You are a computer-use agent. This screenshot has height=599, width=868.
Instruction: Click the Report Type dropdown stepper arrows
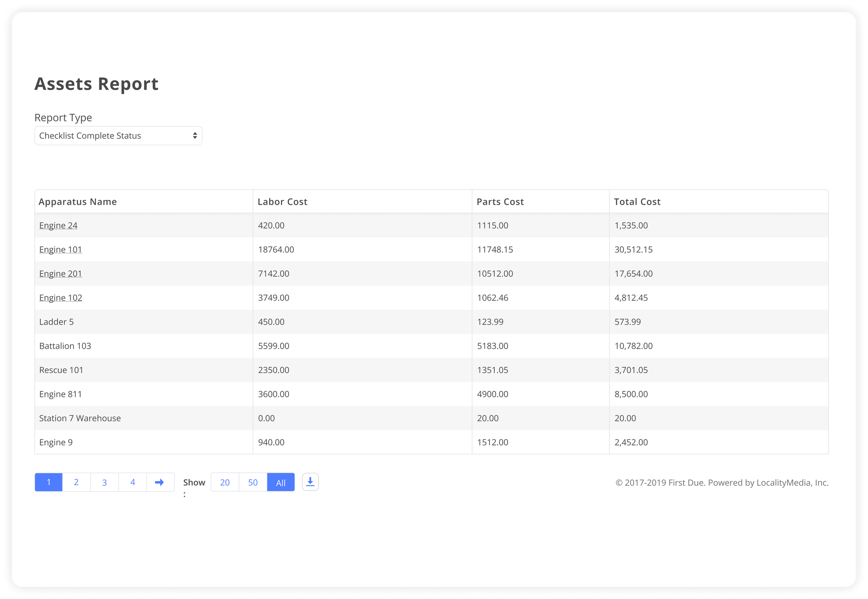(x=195, y=135)
